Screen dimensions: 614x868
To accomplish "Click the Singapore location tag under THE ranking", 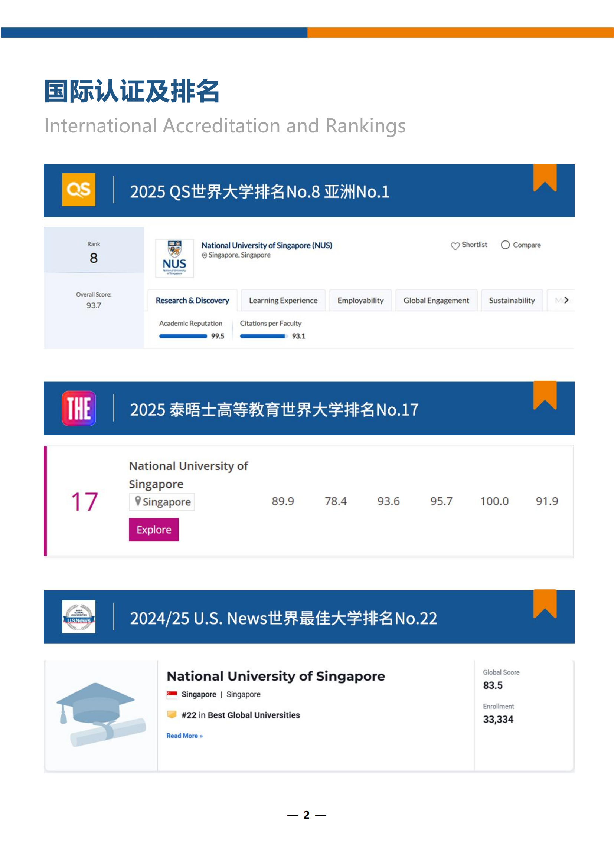I will click(x=161, y=502).
